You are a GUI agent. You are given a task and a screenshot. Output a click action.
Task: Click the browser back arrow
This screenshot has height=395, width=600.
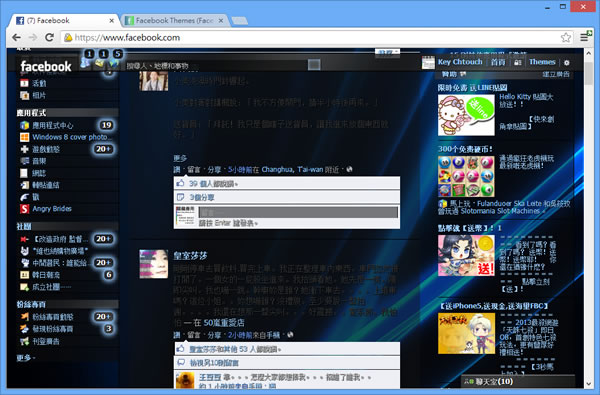pyautogui.click(x=16, y=38)
